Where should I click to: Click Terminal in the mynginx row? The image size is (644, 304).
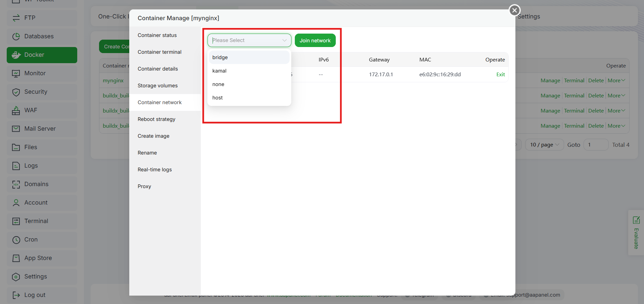pyautogui.click(x=574, y=81)
